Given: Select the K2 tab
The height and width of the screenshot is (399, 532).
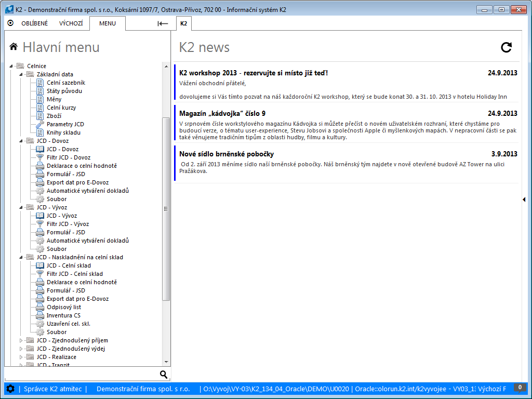Looking at the screenshot, I should [183, 23].
